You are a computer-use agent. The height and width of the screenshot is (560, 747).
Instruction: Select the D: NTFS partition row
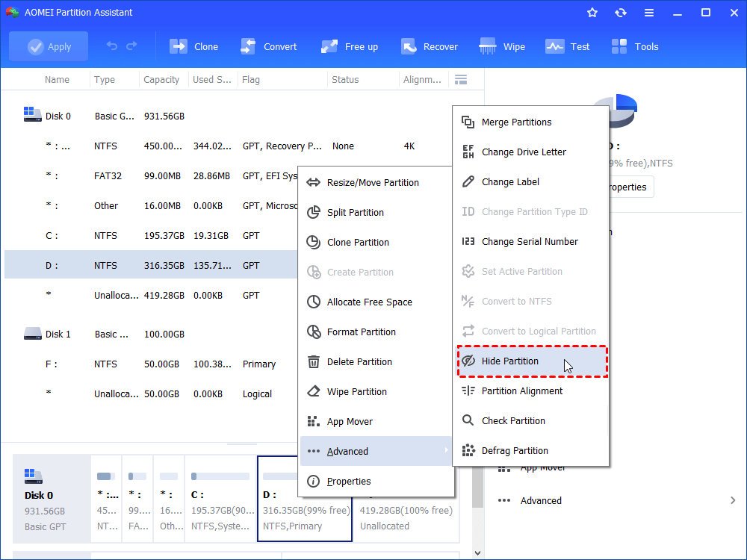151,265
